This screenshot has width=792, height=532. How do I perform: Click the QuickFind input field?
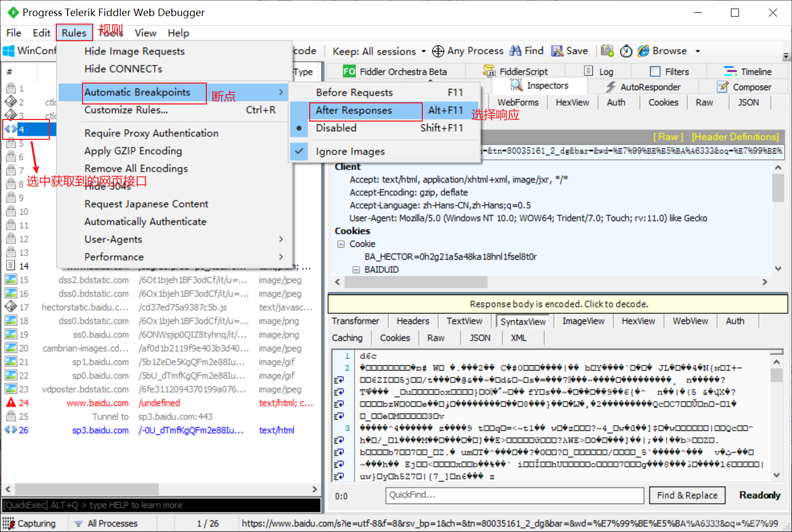514,495
